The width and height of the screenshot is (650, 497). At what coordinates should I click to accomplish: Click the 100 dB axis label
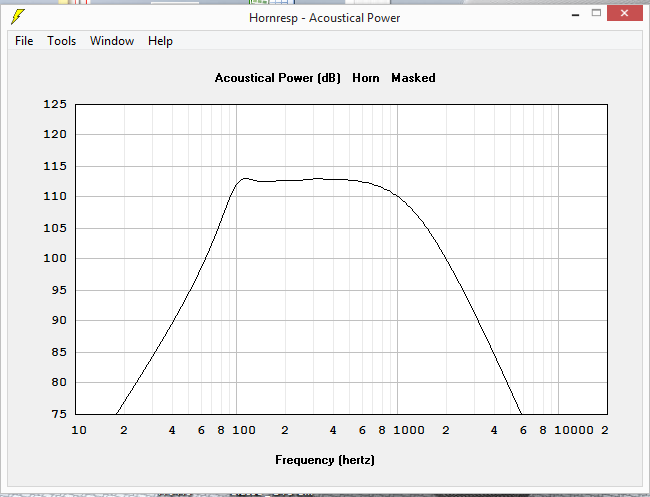click(55, 258)
